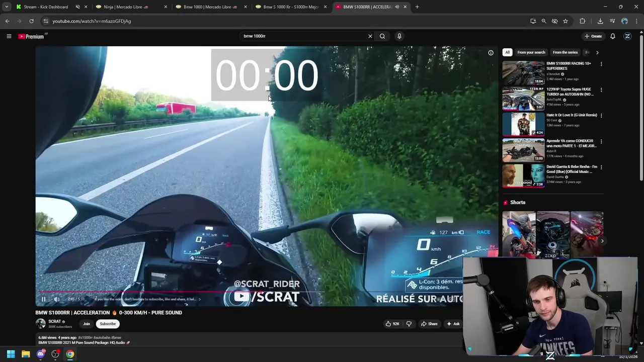Open the first Shorts thumbnail
The width and height of the screenshot is (644, 362).
click(519, 234)
